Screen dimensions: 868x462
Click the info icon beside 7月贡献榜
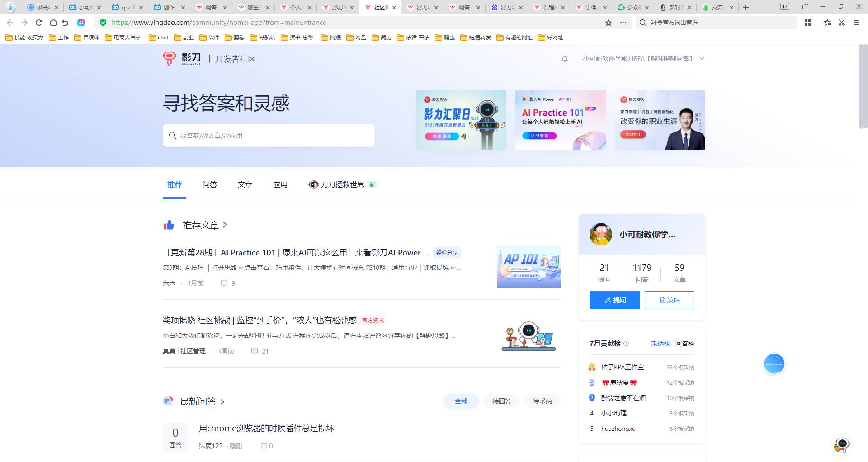pos(626,344)
